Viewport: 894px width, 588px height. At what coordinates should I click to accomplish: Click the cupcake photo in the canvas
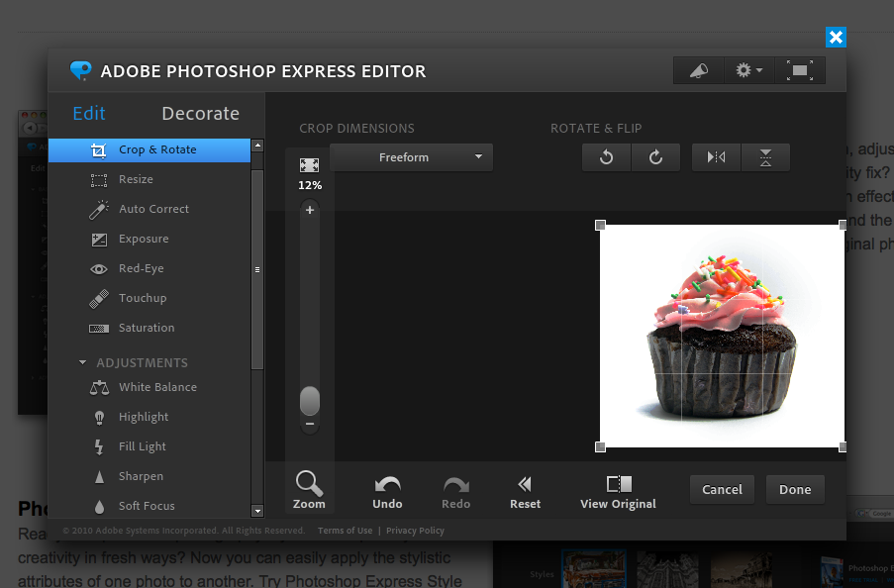click(722, 336)
